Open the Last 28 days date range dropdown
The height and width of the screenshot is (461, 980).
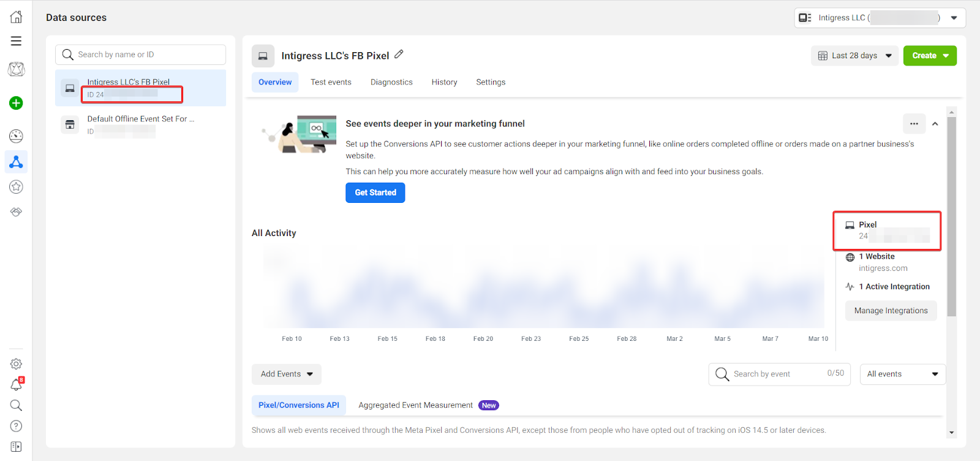[854, 56]
